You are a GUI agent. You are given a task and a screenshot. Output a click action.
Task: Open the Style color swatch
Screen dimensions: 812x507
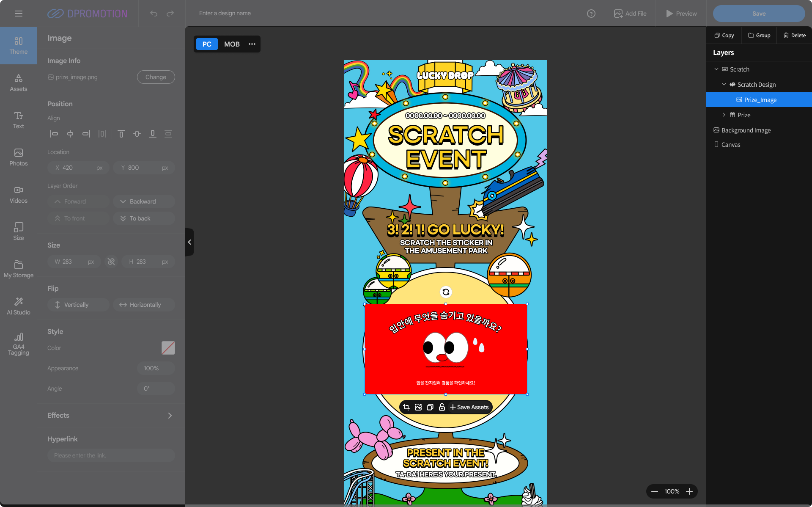coord(168,348)
